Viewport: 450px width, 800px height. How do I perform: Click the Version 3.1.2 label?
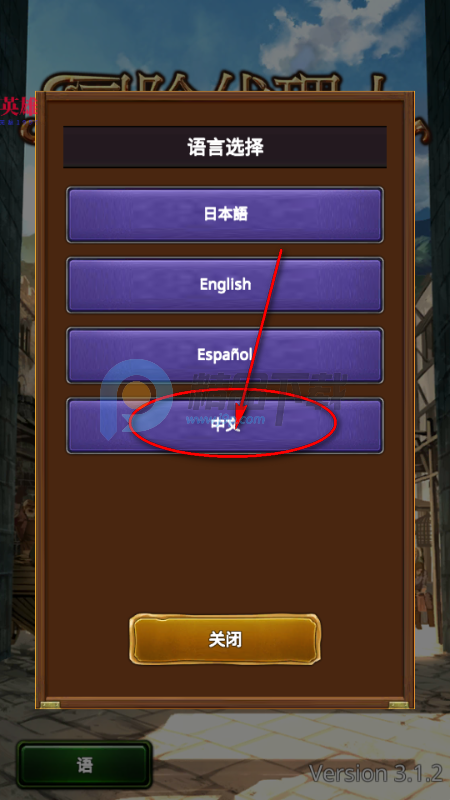click(376, 773)
